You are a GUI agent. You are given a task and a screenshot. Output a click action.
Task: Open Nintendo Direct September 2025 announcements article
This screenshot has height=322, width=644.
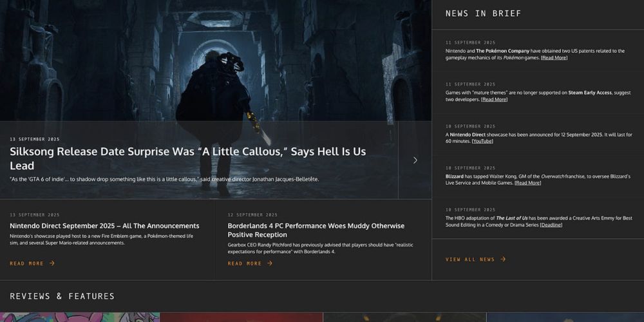pyautogui.click(x=104, y=226)
